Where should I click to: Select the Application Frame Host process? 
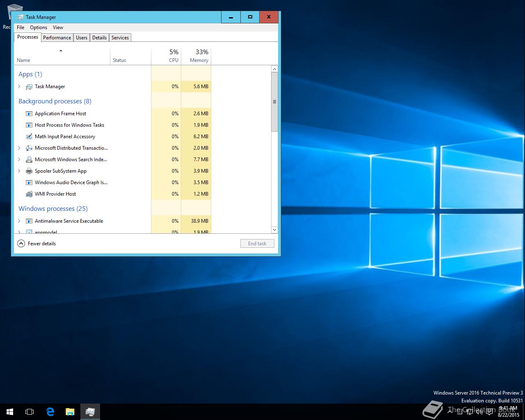click(60, 114)
